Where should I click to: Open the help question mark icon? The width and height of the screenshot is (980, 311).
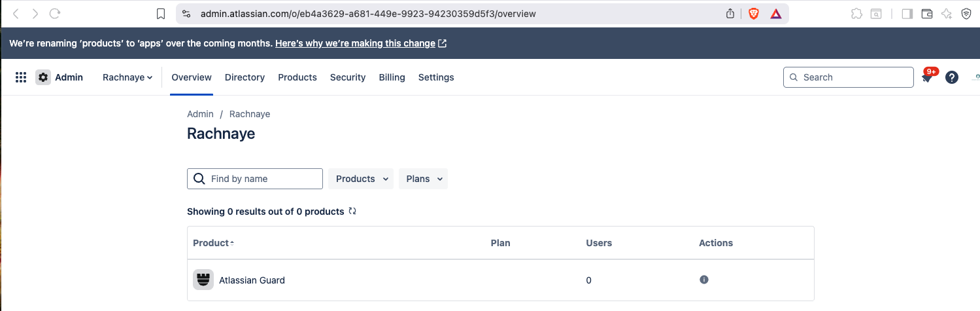click(952, 77)
